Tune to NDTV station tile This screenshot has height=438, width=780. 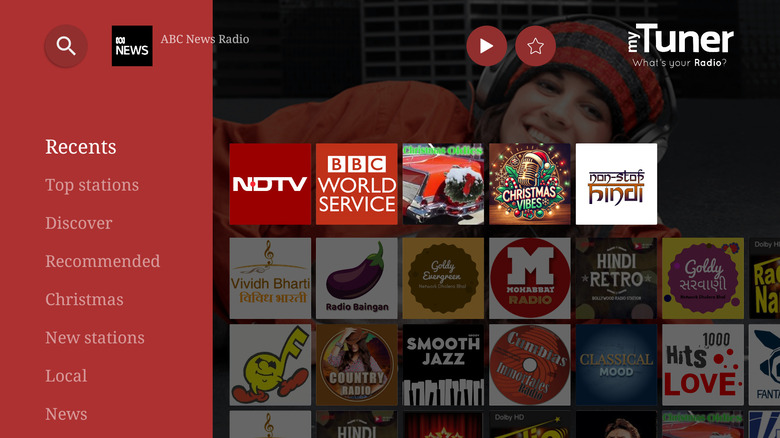pyautogui.click(x=270, y=184)
